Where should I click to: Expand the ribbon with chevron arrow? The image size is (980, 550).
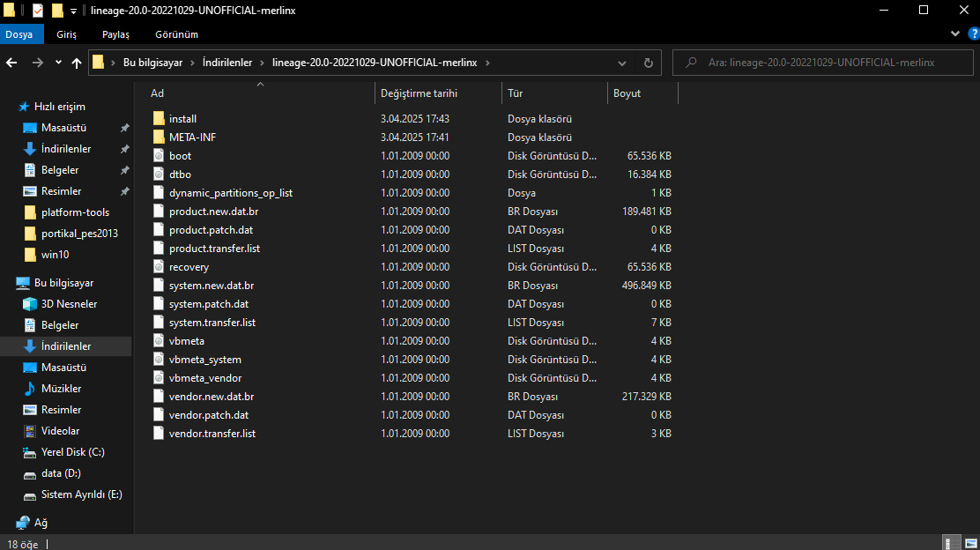point(955,33)
